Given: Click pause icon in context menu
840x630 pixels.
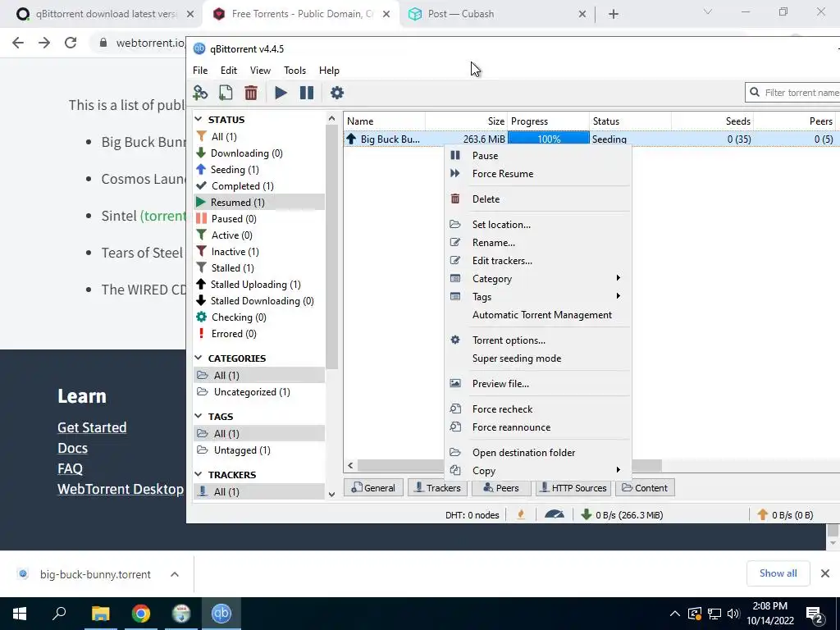Looking at the screenshot, I should point(454,155).
